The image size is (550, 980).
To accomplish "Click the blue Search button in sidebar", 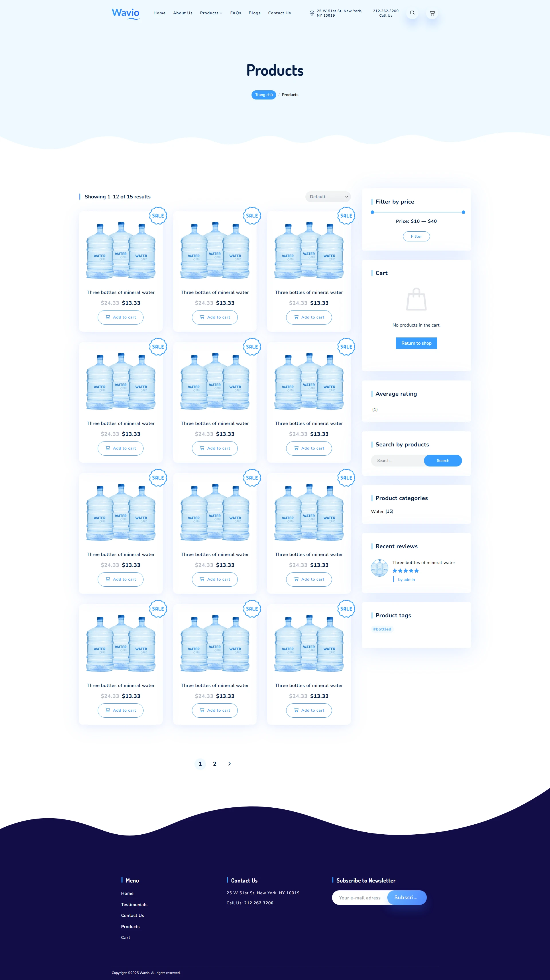I will (x=443, y=460).
